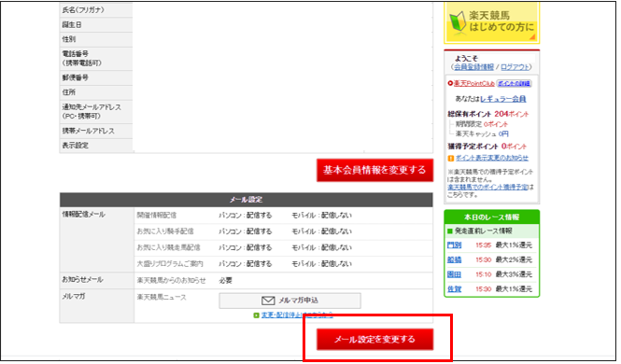Open the ポイント表示変更のお知らせ link
This screenshot has width=621, height=364.
tap(492, 158)
